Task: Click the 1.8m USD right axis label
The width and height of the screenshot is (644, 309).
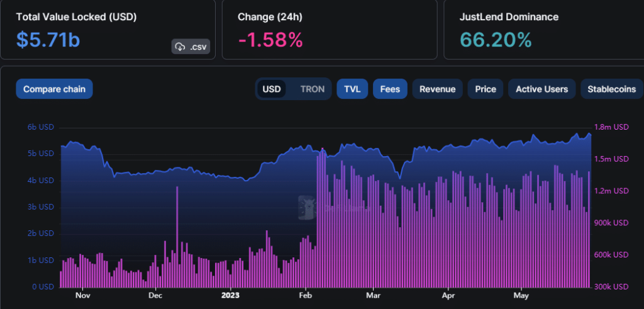Action: point(612,127)
